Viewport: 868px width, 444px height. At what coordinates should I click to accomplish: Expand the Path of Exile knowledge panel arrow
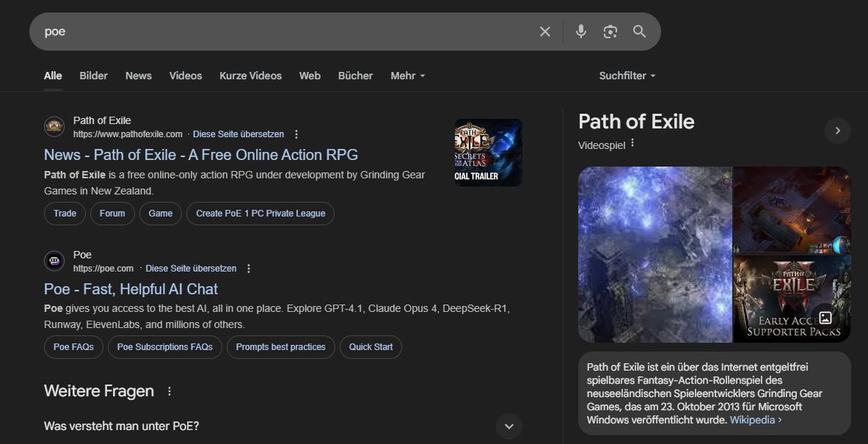tap(838, 131)
